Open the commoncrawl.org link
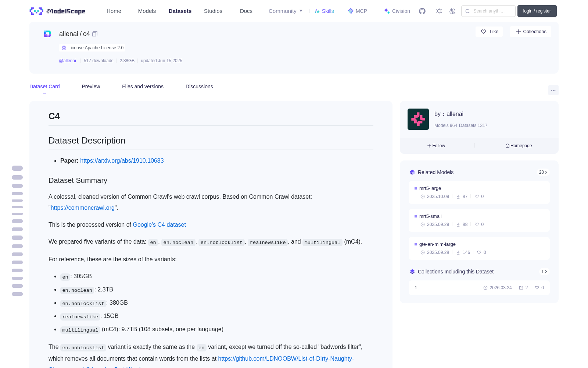 (x=83, y=208)
